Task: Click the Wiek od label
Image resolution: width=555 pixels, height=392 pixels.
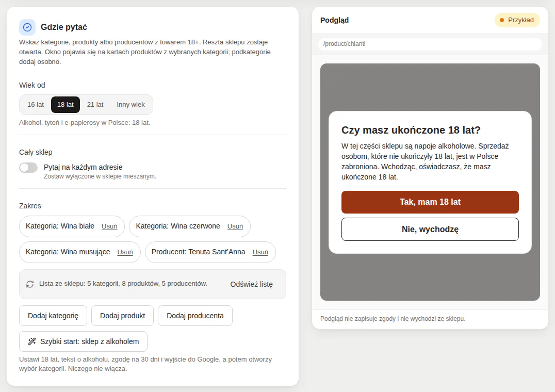Action: coord(32,85)
